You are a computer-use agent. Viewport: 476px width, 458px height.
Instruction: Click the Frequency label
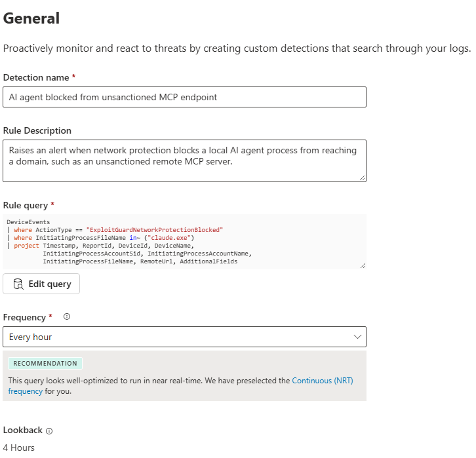[24, 317]
